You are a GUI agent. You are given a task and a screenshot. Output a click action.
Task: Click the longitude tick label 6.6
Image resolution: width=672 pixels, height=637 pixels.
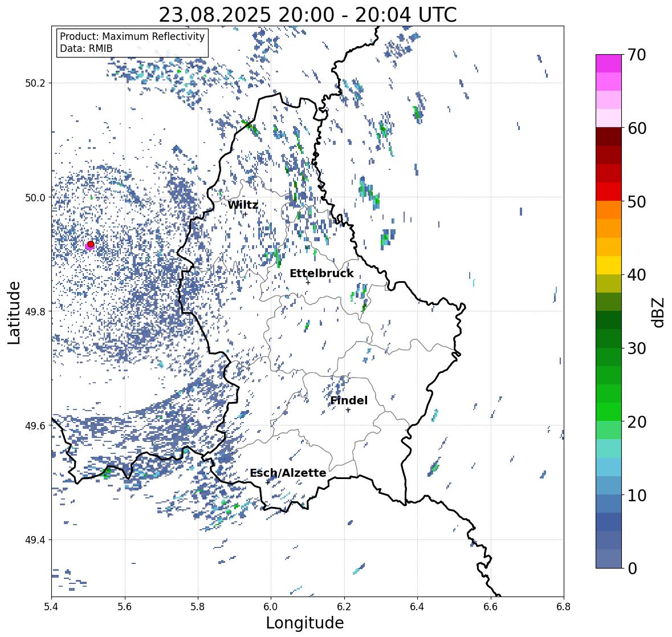coord(490,607)
